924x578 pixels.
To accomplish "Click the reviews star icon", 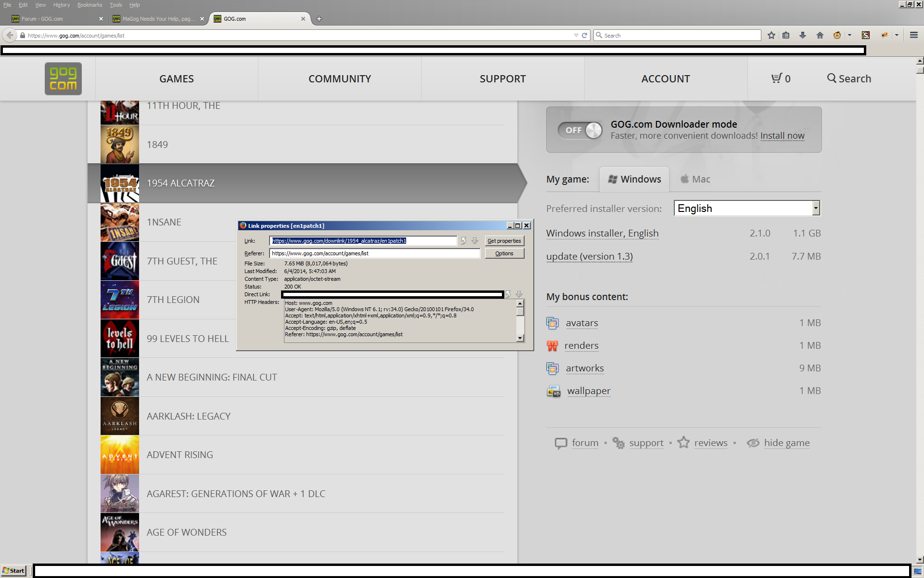I will pyautogui.click(x=683, y=442).
